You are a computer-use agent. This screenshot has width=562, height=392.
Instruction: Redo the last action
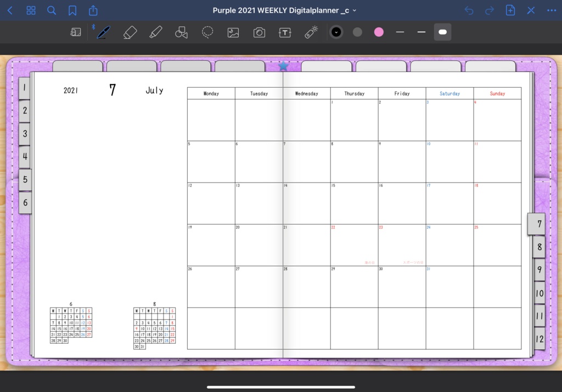click(x=489, y=10)
